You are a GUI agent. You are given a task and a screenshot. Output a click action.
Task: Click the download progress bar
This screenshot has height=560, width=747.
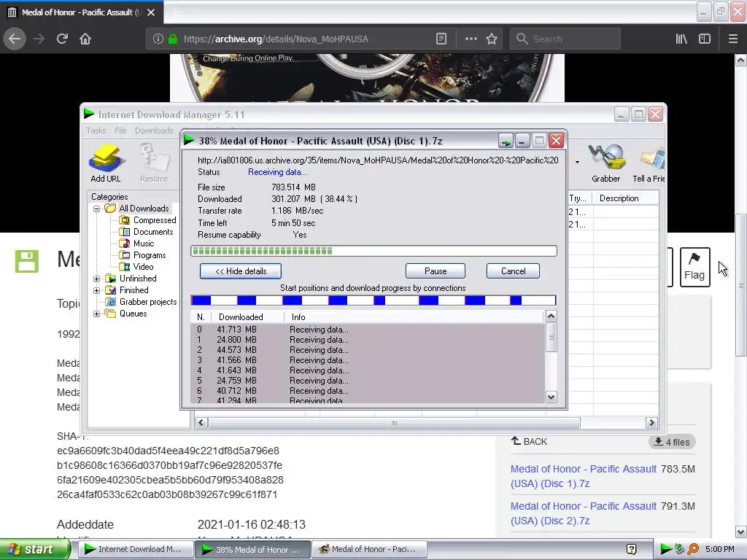(x=373, y=251)
